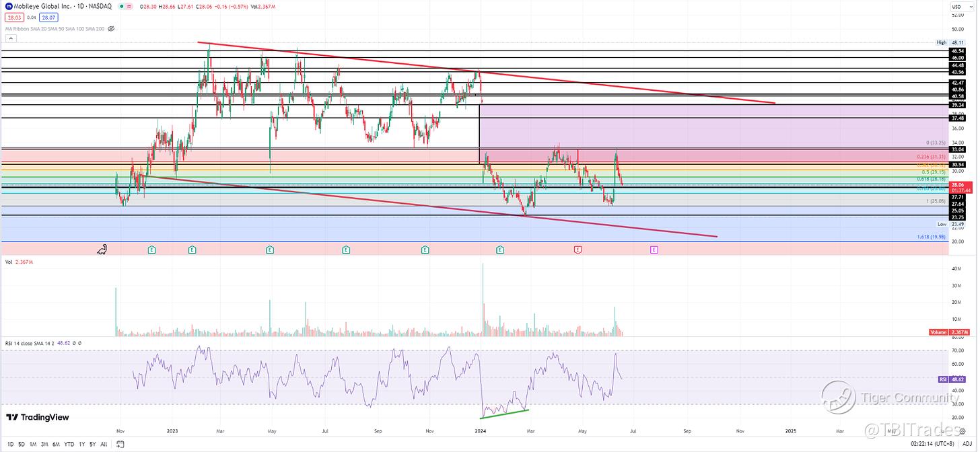Toggle the MA Ribbon visibility eye icon
980x452 pixels.
(x=111, y=29)
